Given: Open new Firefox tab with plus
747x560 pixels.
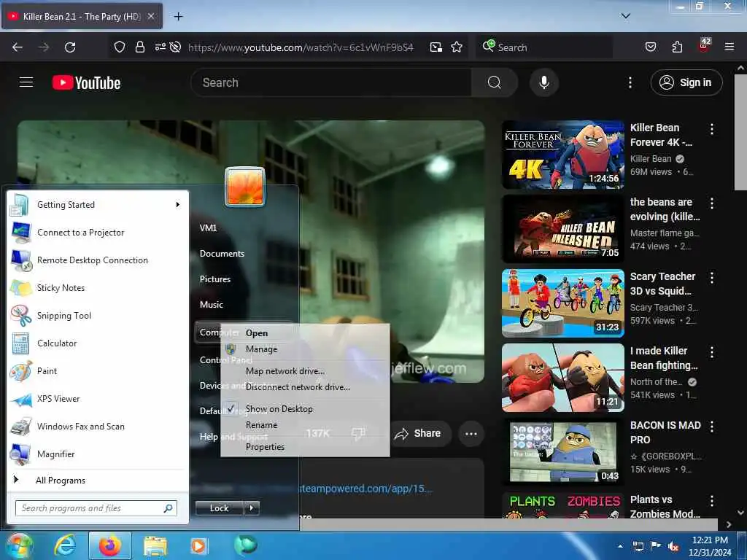Looking at the screenshot, I should (x=178, y=17).
